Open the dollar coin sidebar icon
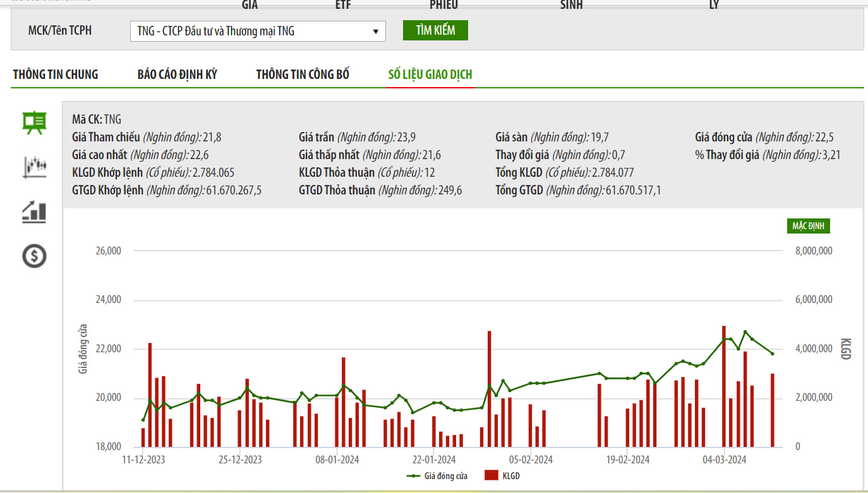Viewport: 868px width, 493px height. 34,256
